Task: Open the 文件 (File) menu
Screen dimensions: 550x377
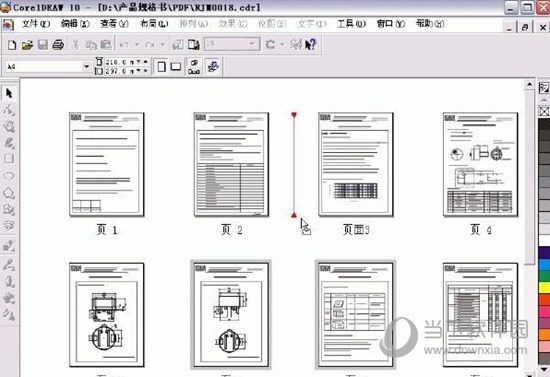Action: click(x=36, y=24)
